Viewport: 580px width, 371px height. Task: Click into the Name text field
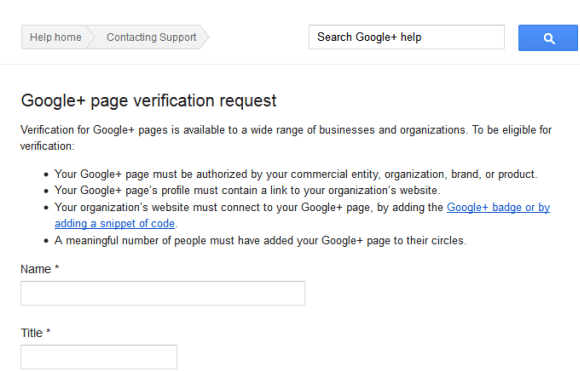tap(162, 293)
